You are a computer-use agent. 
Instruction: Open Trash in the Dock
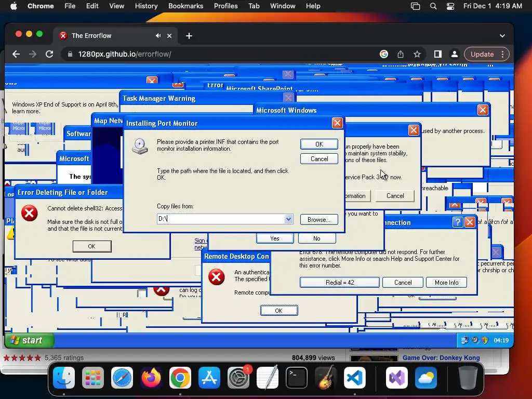[x=468, y=378]
